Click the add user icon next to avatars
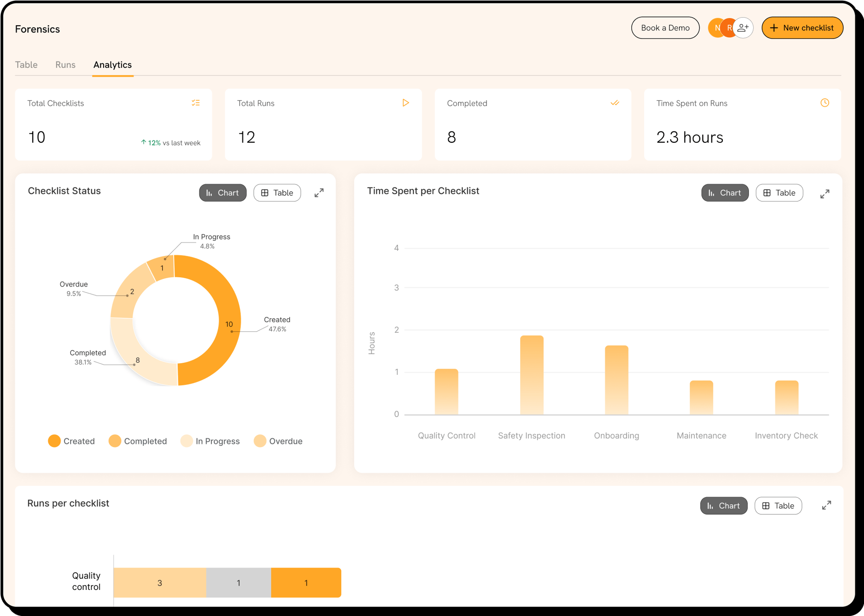Screen dimensions: 864x616 tap(743, 28)
